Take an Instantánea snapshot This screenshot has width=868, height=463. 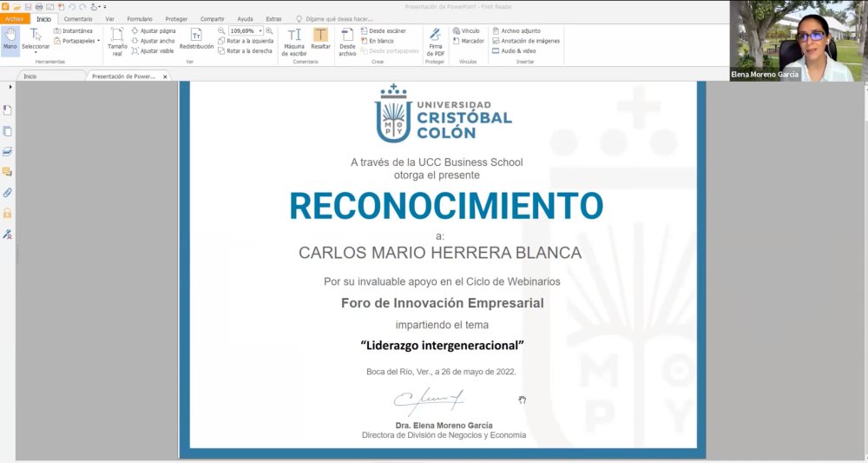(73, 31)
